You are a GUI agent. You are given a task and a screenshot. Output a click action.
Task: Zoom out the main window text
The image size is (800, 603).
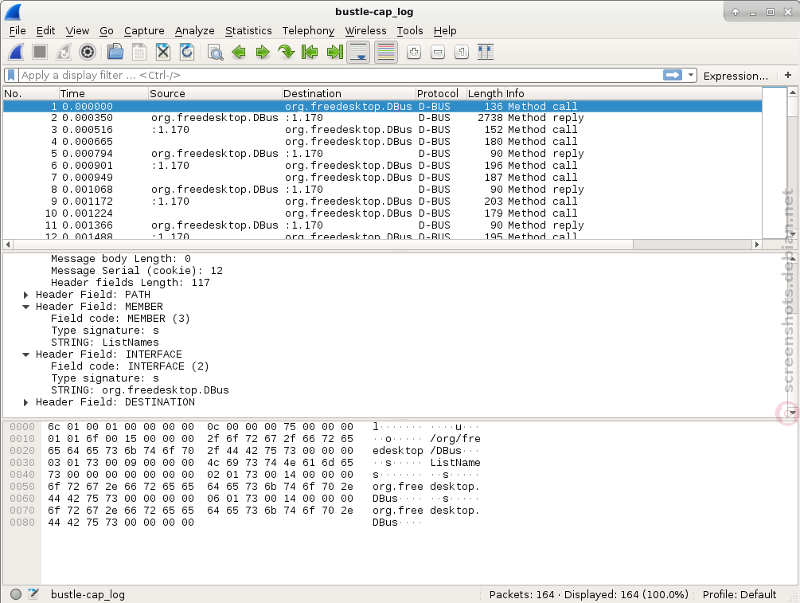[x=438, y=52]
